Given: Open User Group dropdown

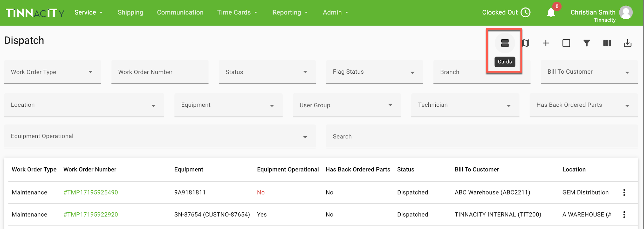Looking at the screenshot, I should [x=347, y=105].
